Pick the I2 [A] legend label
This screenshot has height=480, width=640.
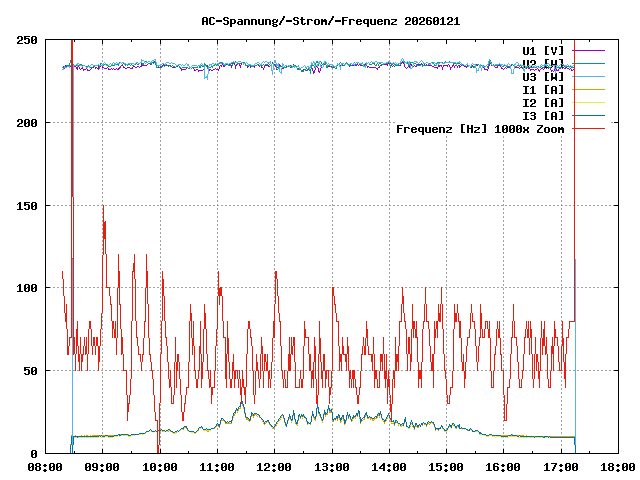click(543, 102)
